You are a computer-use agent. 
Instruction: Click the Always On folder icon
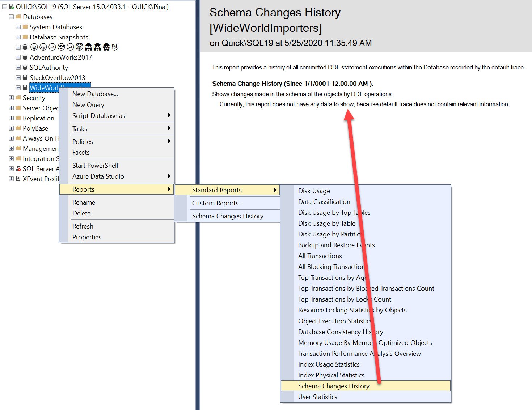[18, 138]
